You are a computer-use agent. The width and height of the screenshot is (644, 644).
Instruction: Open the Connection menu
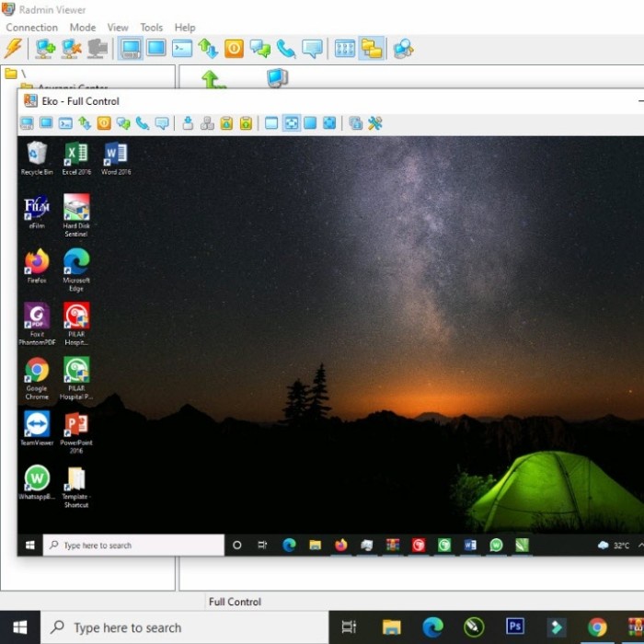[31, 28]
